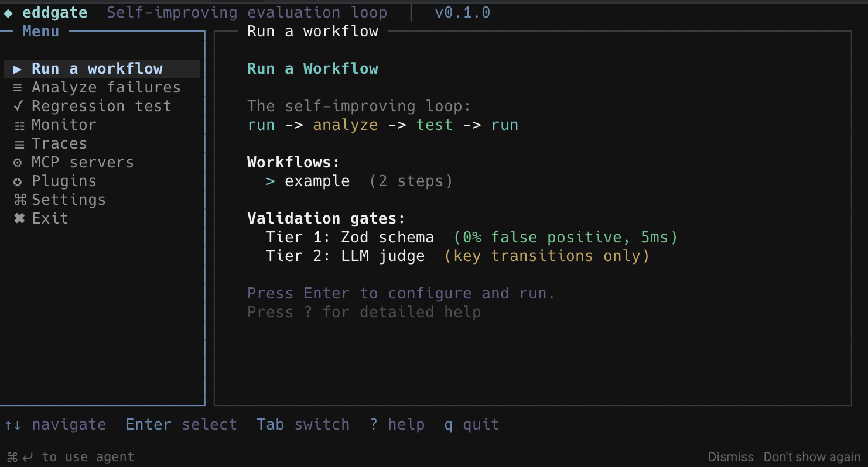This screenshot has height=467, width=868.
Task: Click the chevron before the example workflow
Action: coord(270,181)
